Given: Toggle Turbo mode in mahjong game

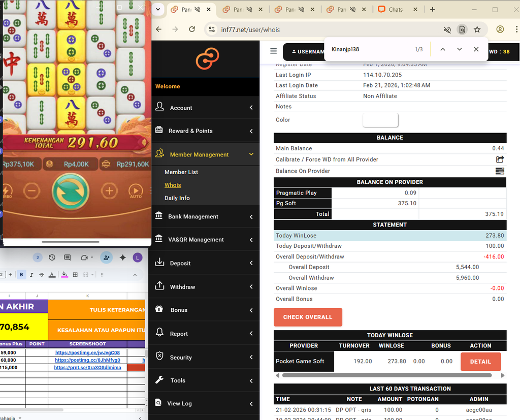Looking at the screenshot, I should pyautogui.click(x=7, y=191).
